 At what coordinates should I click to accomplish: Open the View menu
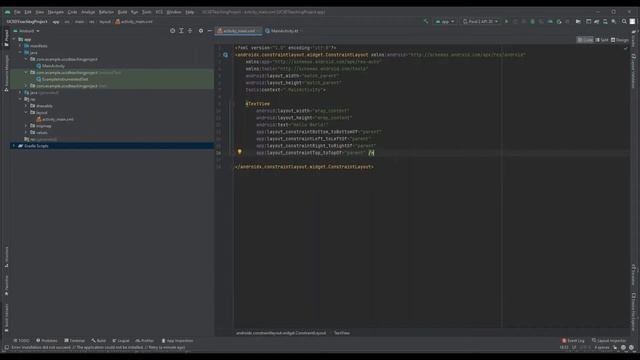pyautogui.click(x=40, y=12)
